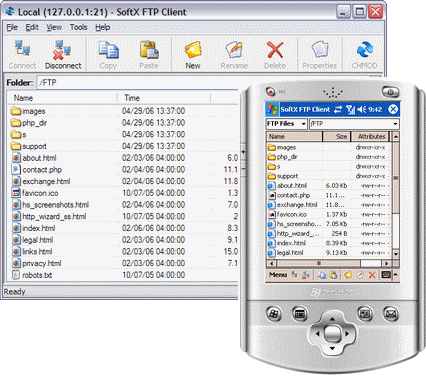Open the Tools menu

pyautogui.click(x=78, y=27)
